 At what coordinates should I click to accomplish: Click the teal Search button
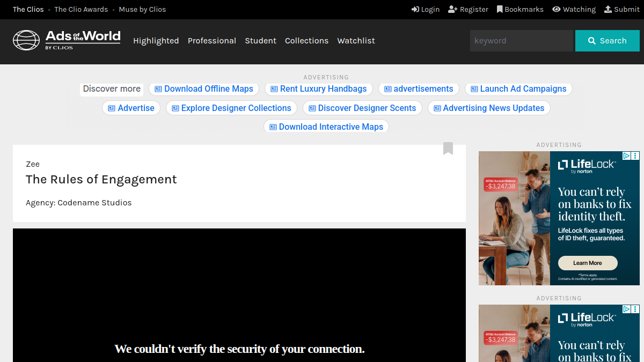coord(608,41)
